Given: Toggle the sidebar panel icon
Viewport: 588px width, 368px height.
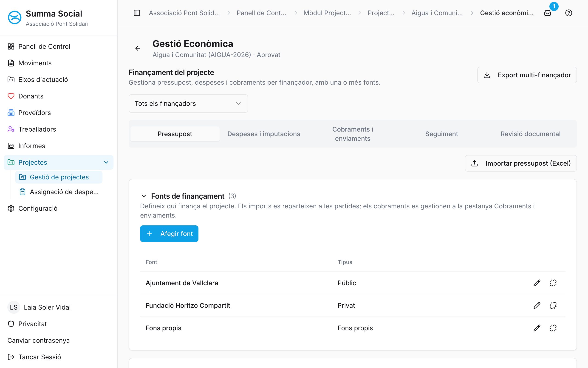Looking at the screenshot, I should 137,13.
